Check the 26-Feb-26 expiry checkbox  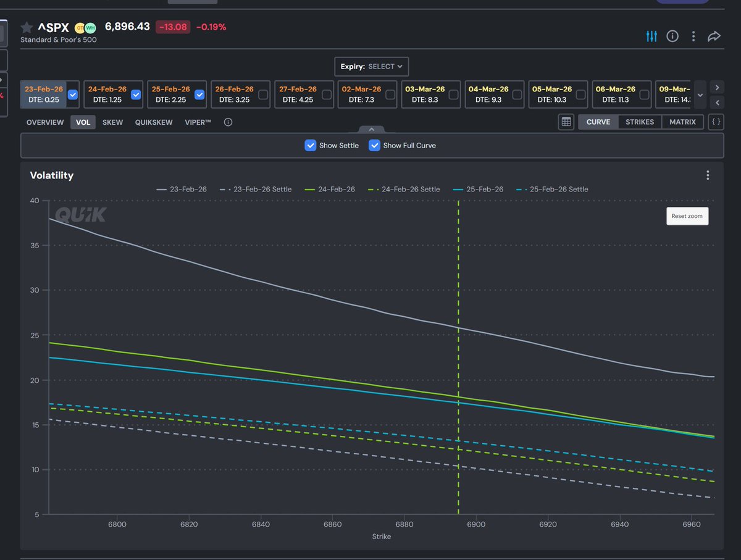click(263, 94)
